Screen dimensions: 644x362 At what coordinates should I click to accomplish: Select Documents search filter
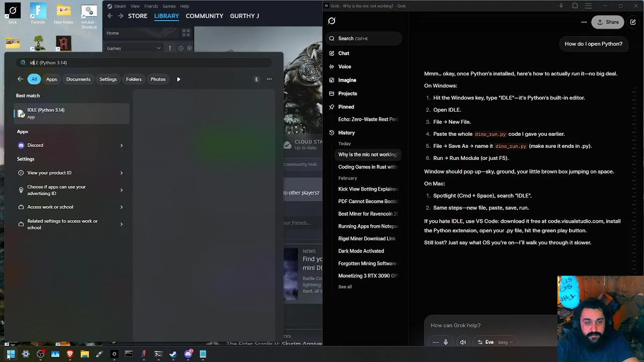point(78,79)
